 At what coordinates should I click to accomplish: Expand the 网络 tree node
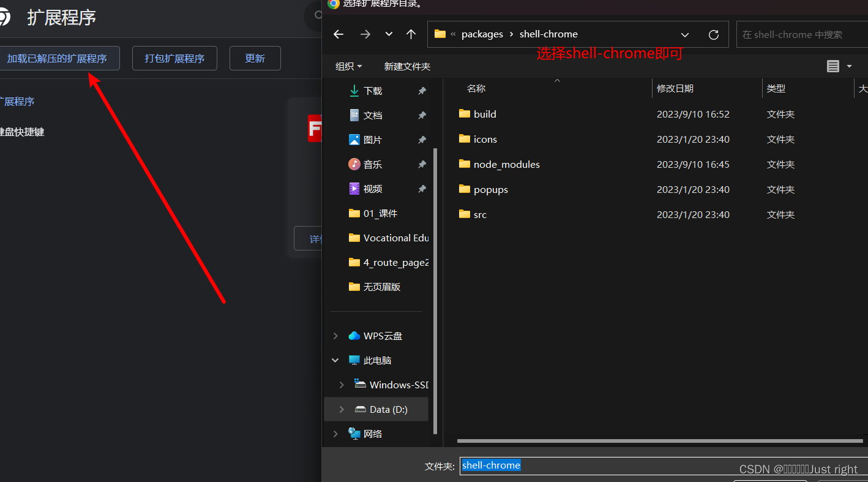click(335, 434)
